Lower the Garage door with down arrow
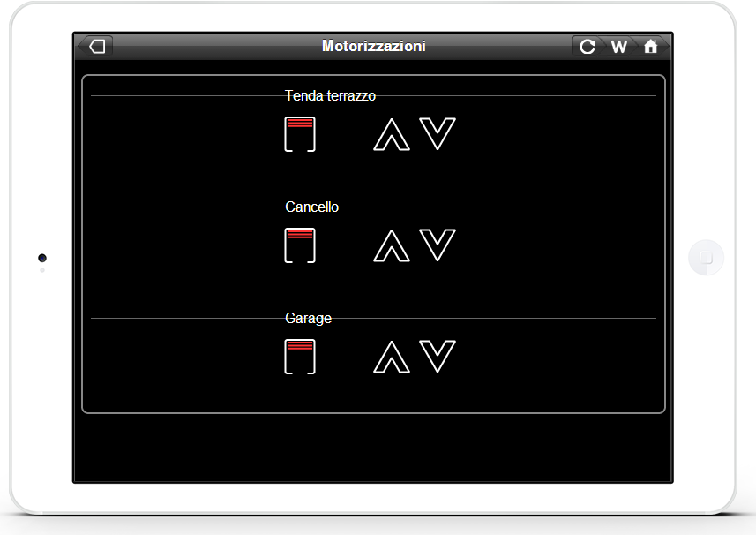This screenshot has width=756, height=535. [x=438, y=357]
